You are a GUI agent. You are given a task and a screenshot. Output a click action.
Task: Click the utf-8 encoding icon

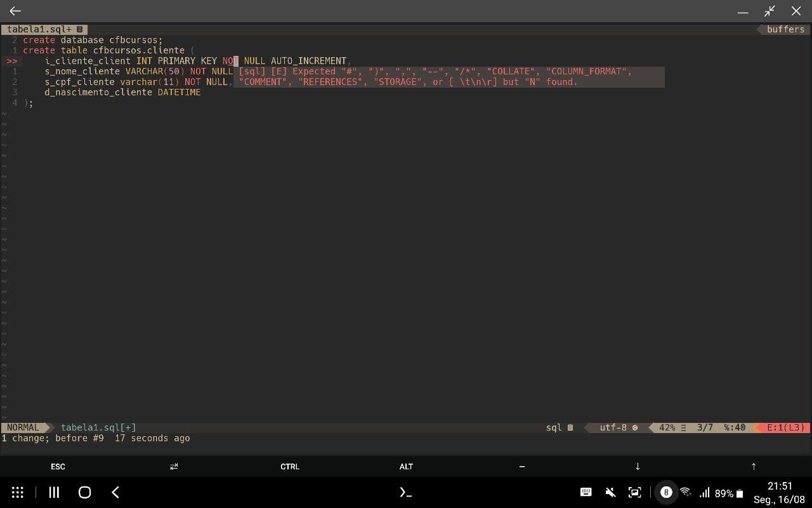pos(636,427)
